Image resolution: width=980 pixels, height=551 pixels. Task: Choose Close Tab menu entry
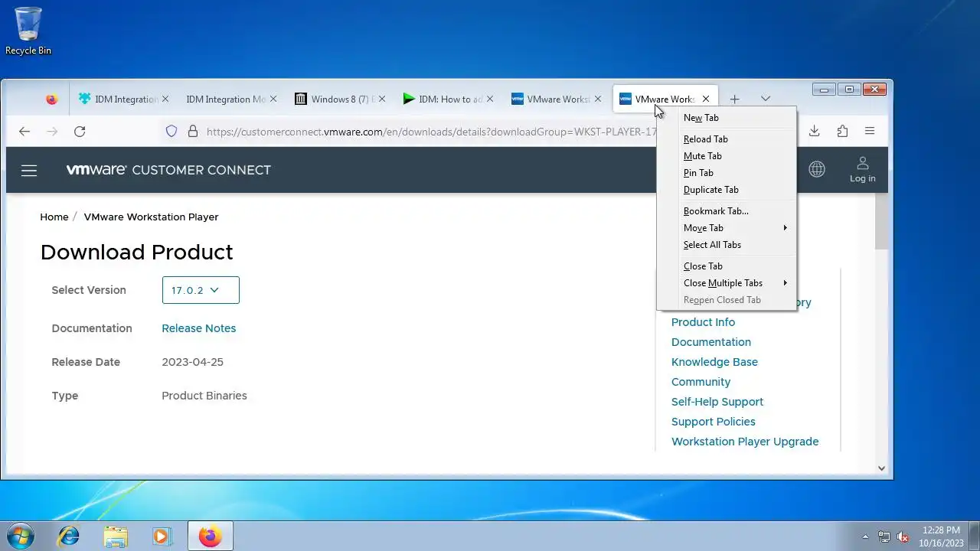pyautogui.click(x=727, y=266)
